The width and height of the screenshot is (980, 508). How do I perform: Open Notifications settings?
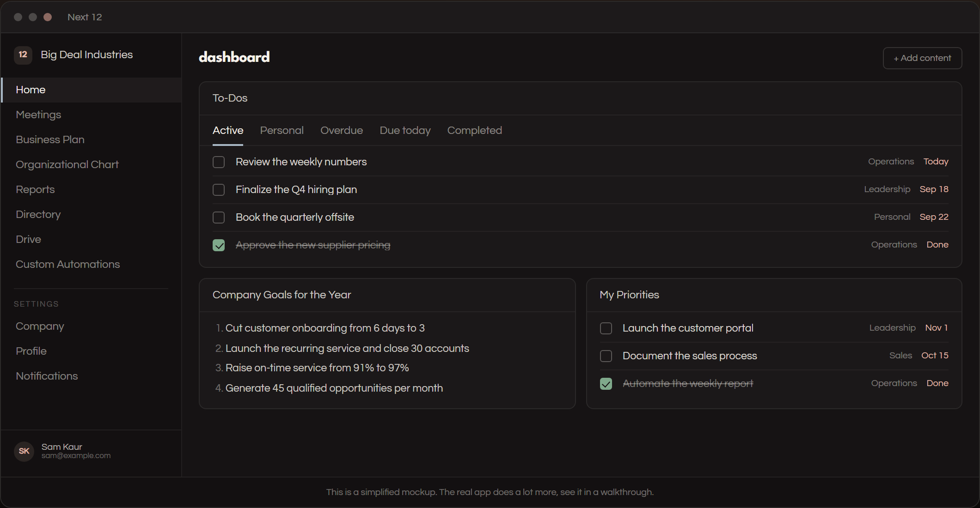92,376
